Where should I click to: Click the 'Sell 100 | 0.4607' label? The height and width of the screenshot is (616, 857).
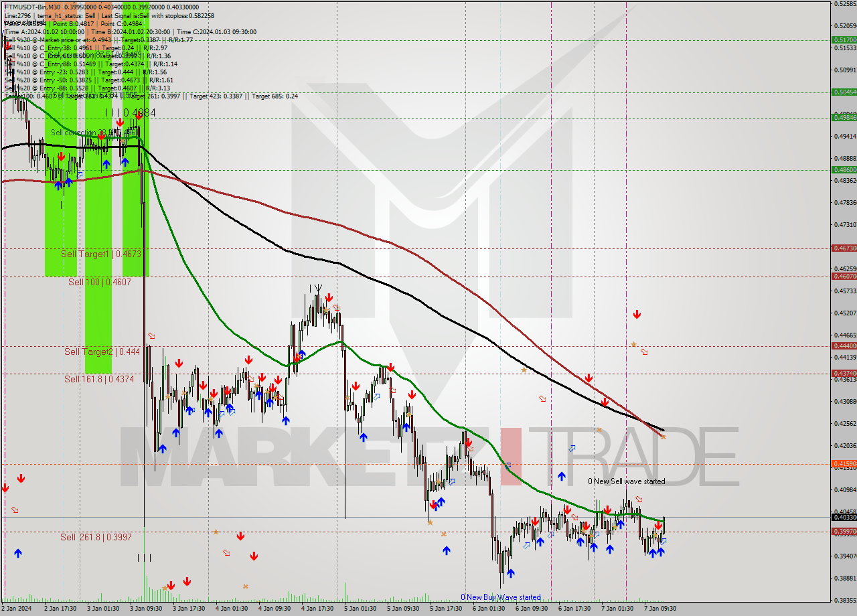pyautogui.click(x=100, y=282)
